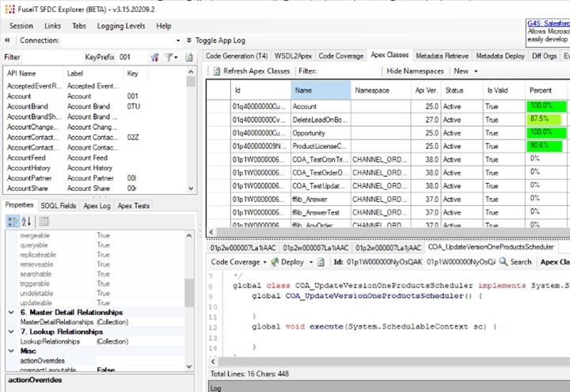Image resolution: width=570 pixels, height=392 pixels.
Task: Click the triggerable property row
Action: pos(95,284)
